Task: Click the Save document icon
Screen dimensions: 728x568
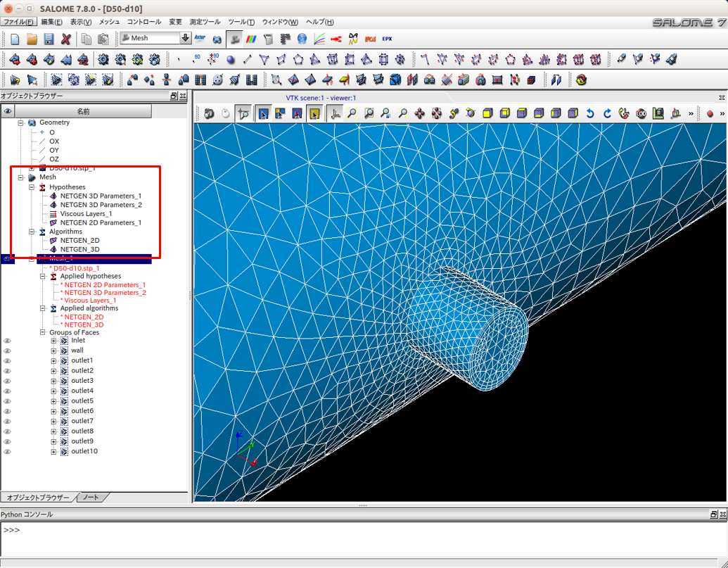Action: (49, 39)
